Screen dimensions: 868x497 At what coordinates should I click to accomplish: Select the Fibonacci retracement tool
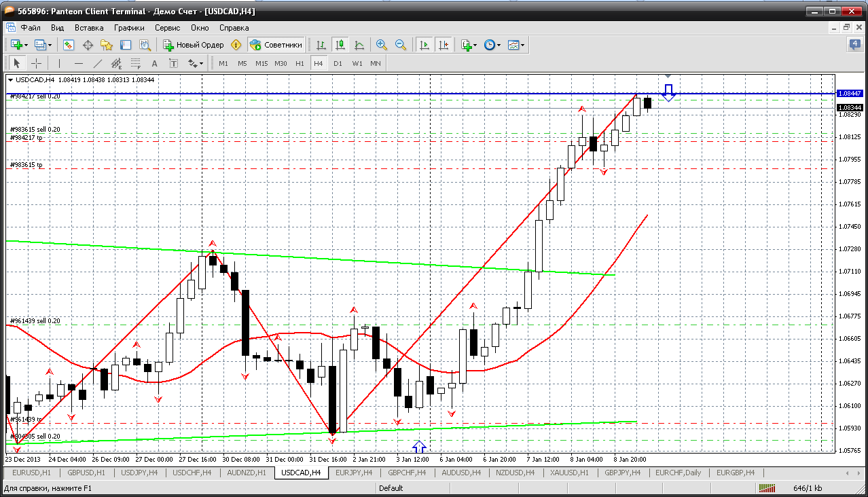pyautogui.click(x=135, y=63)
